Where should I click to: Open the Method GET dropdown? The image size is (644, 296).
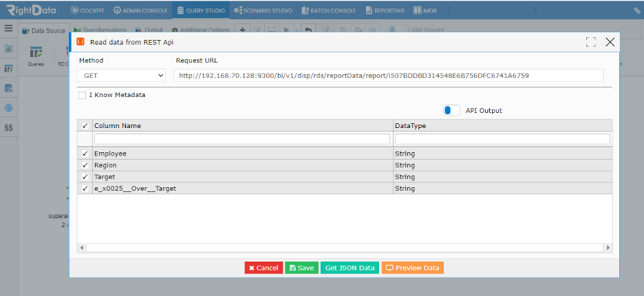click(x=121, y=76)
